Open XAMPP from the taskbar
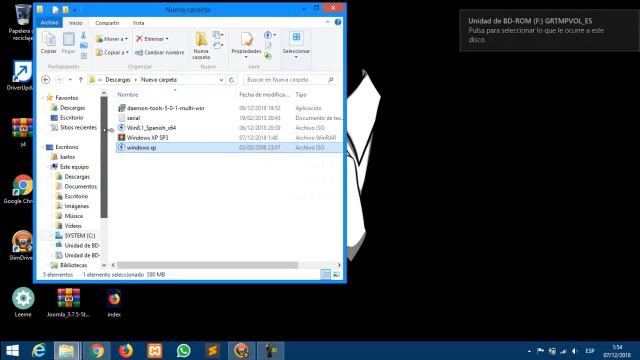 pyautogui.click(x=155, y=351)
